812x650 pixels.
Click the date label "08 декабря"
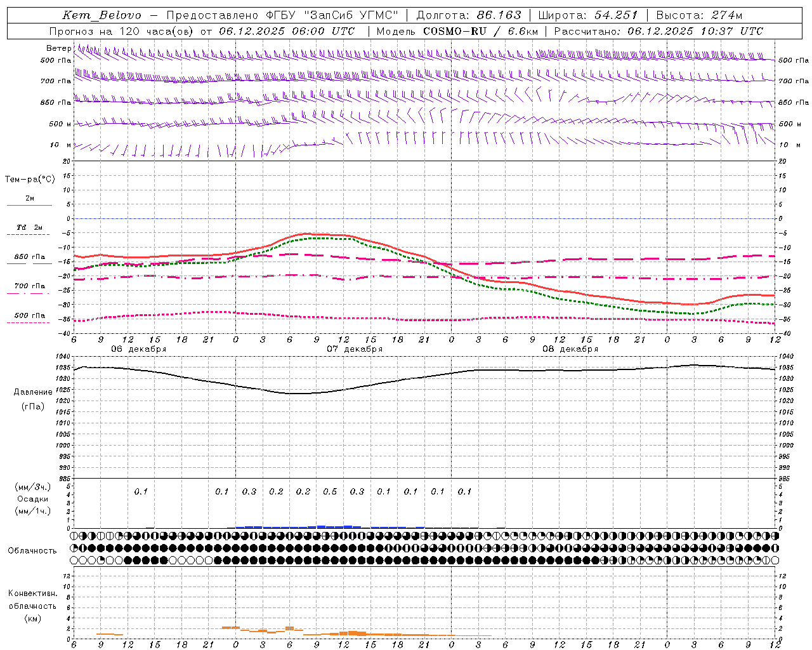pos(570,349)
